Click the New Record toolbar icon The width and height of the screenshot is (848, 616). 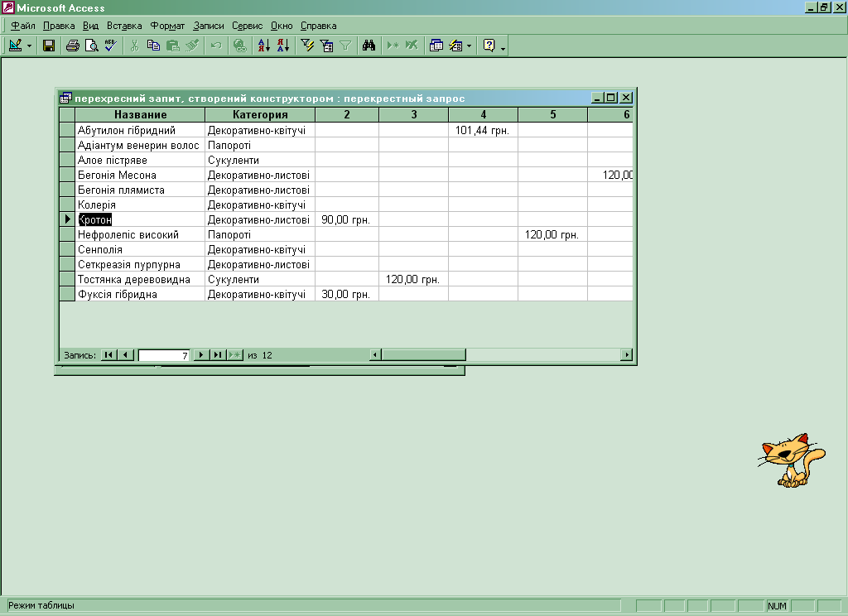(x=393, y=46)
